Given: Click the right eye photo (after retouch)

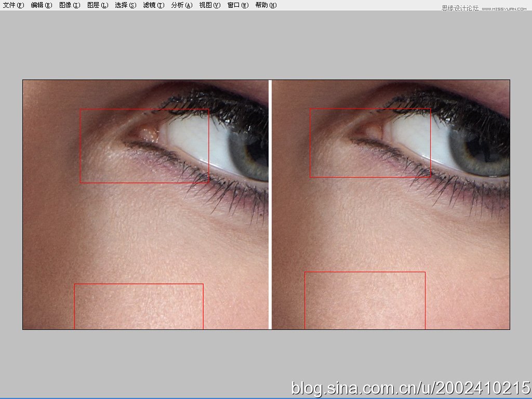Looking at the screenshot, I should click(x=391, y=205).
